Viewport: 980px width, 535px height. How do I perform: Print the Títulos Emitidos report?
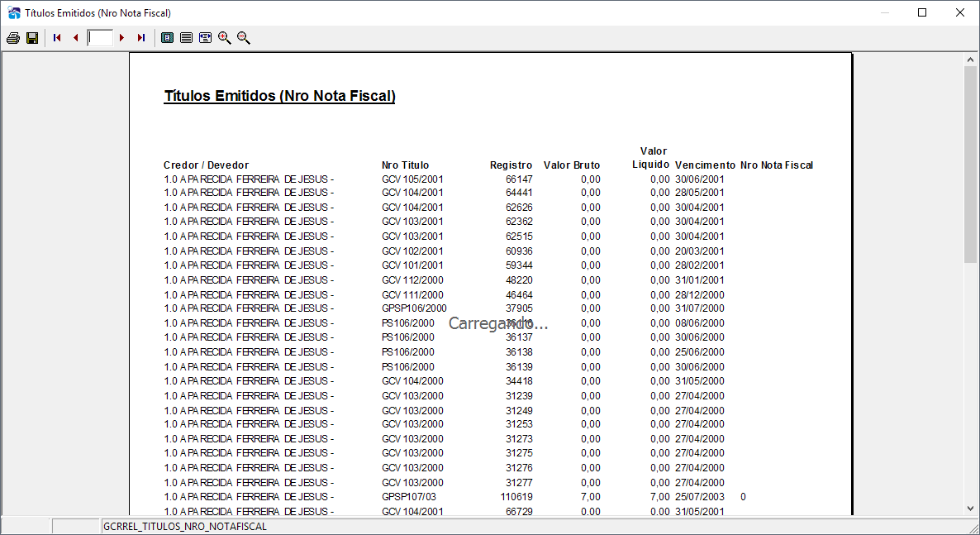[x=13, y=38]
